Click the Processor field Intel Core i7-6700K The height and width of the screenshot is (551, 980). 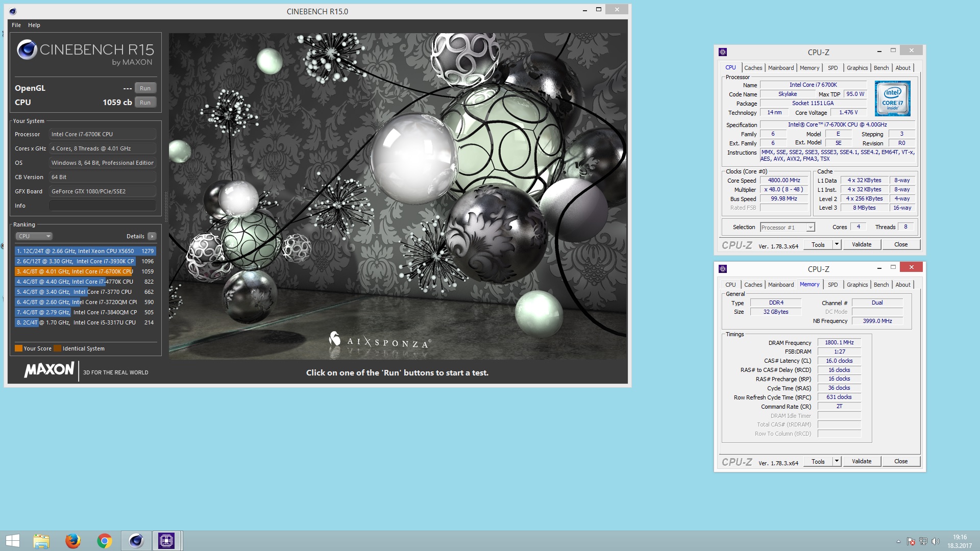click(102, 134)
